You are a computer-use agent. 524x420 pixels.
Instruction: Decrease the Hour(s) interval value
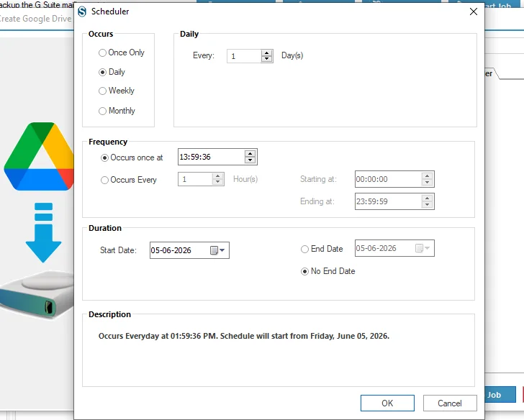(x=217, y=182)
